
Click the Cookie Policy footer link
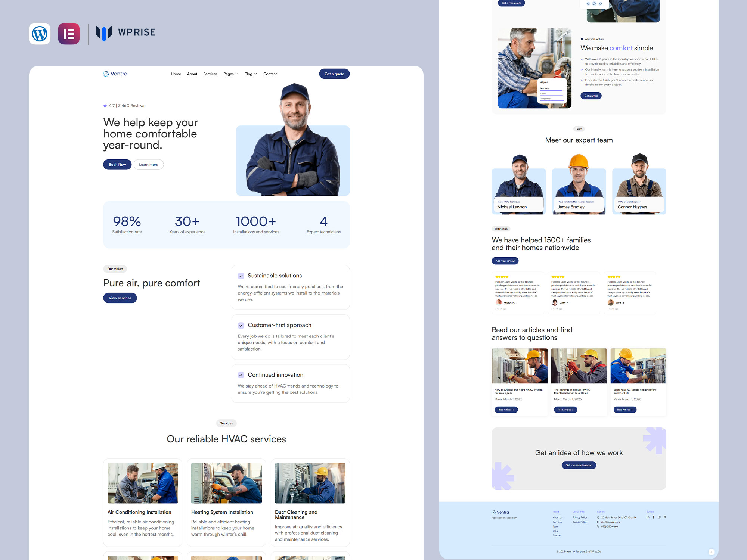coord(580,522)
